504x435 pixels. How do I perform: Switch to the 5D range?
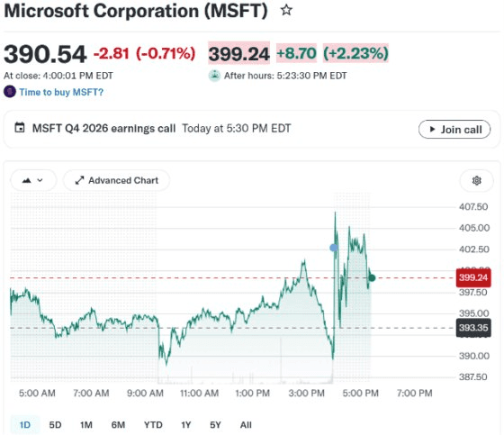coord(55,425)
